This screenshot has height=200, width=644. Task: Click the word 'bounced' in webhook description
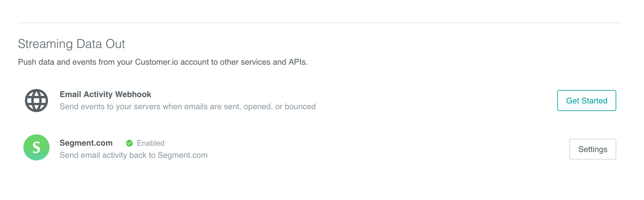(300, 106)
